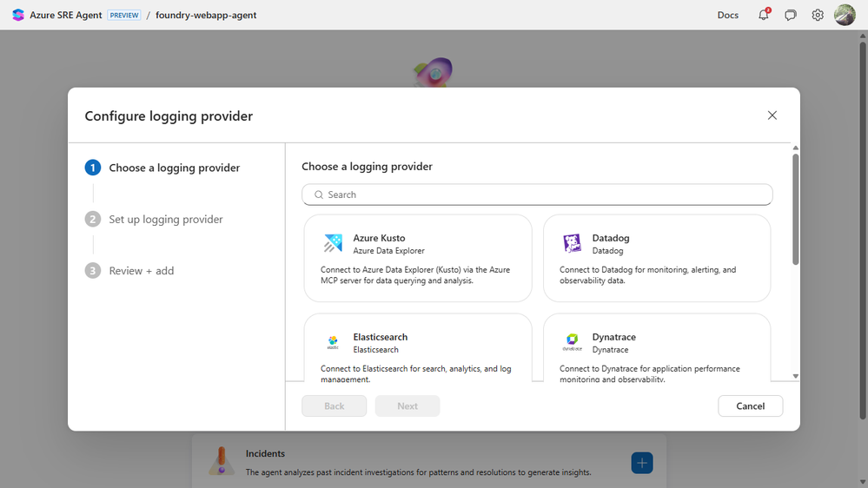Open the notifications bell
868x488 pixels.
[x=764, y=15]
